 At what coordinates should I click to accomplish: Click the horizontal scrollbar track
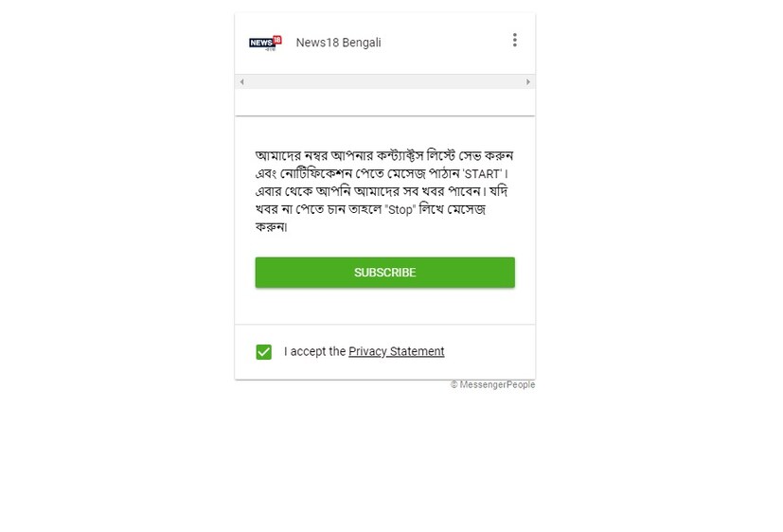pos(384,82)
